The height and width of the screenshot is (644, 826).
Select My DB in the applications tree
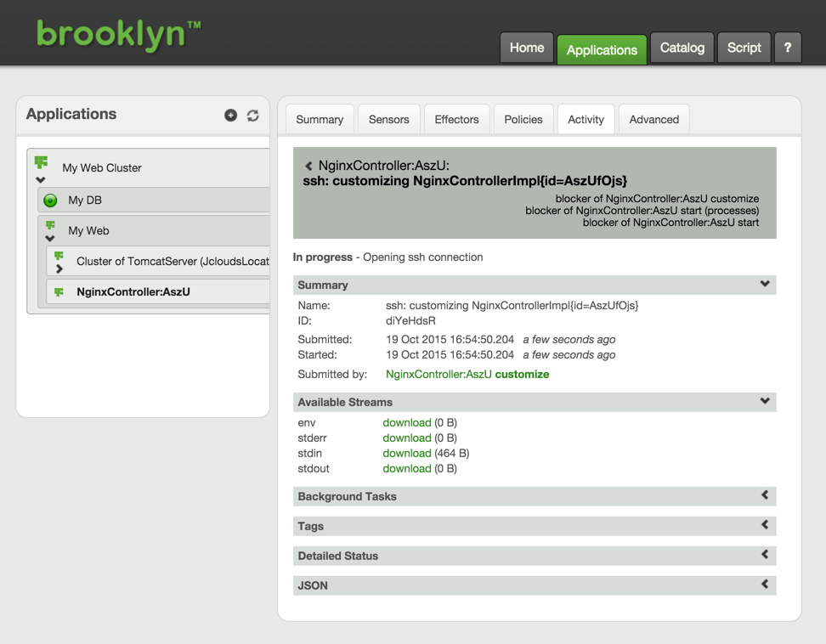click(x=85, y=201)
